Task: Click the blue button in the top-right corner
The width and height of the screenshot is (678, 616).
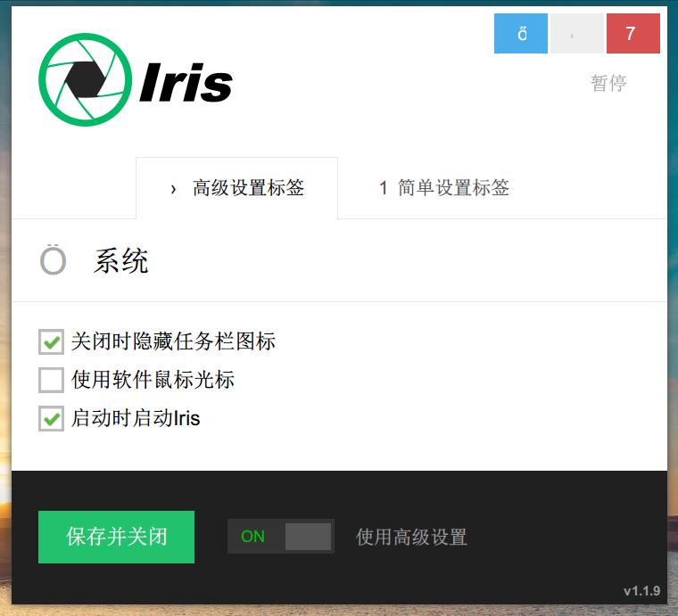Action: (x=521, y=33)
